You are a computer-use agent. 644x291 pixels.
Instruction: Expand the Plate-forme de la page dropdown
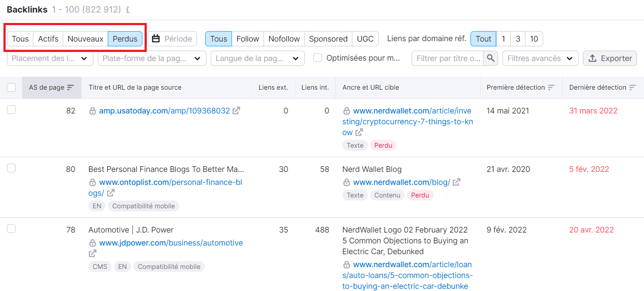151,58
